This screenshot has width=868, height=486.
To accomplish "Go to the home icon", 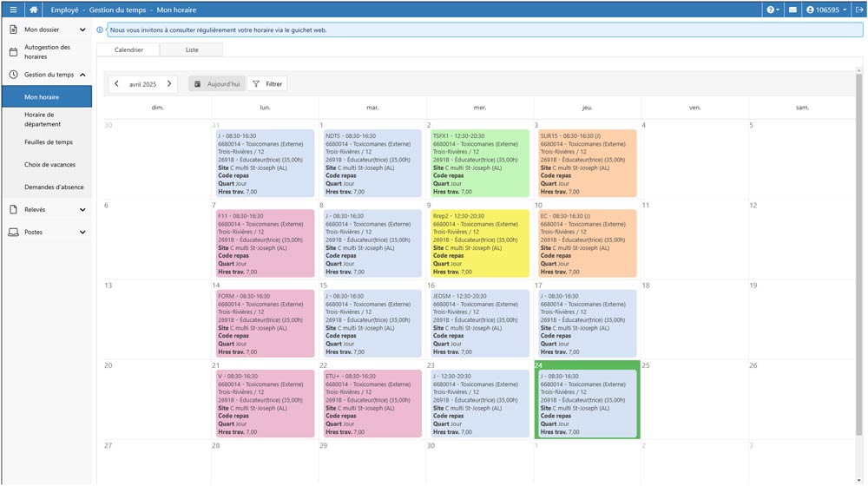I will pyautogui.click(x=33, y=10).
